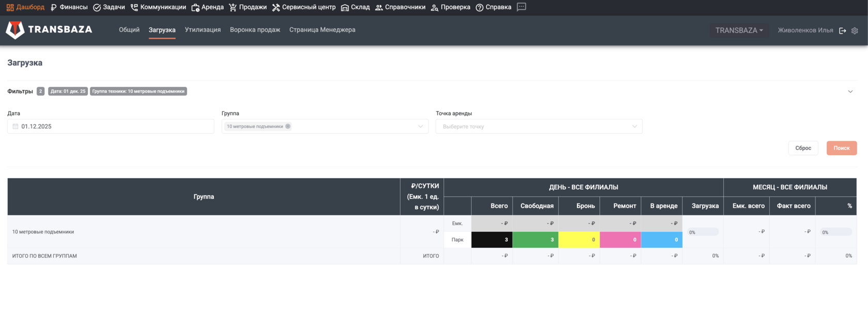Image resolution: width=868 pixels, height=311 pixels.
Task: Open Продажи cart icon menu
Action: 248,7
